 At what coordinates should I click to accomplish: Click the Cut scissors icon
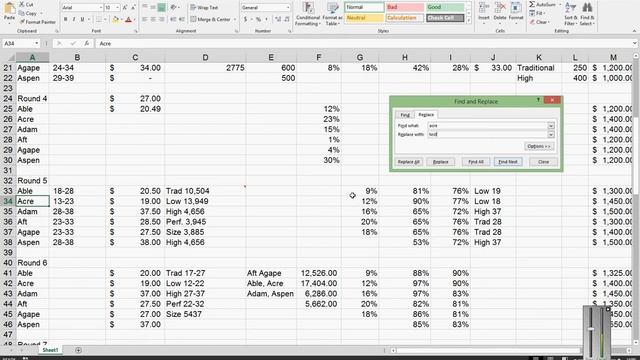(x=22, y=4)
